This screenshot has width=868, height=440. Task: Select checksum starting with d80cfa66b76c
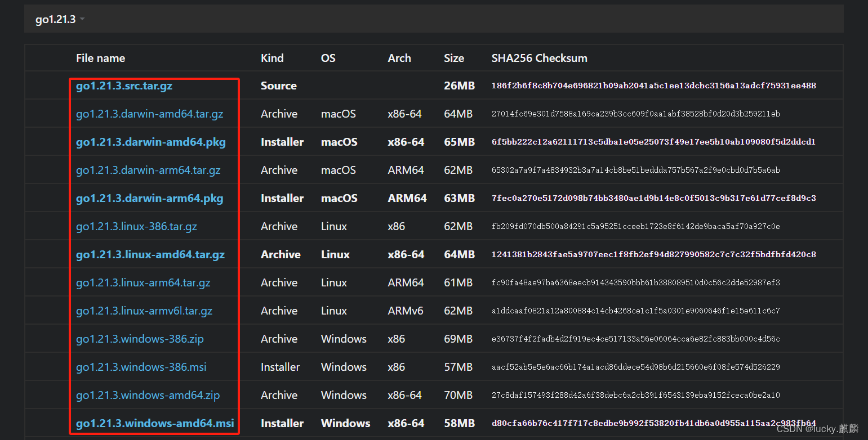[x=654, y=424]
